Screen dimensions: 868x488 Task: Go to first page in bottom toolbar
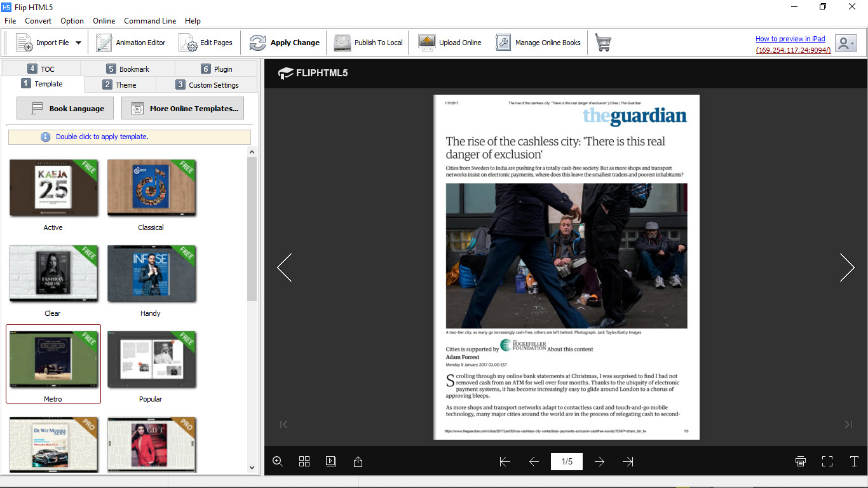(x=505, y=461)
